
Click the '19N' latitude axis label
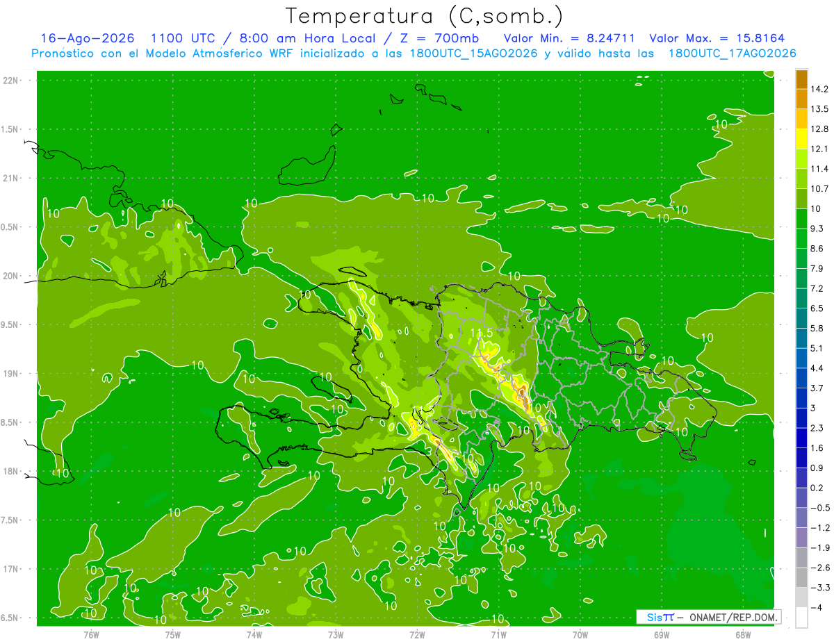(x=11, y=374)
